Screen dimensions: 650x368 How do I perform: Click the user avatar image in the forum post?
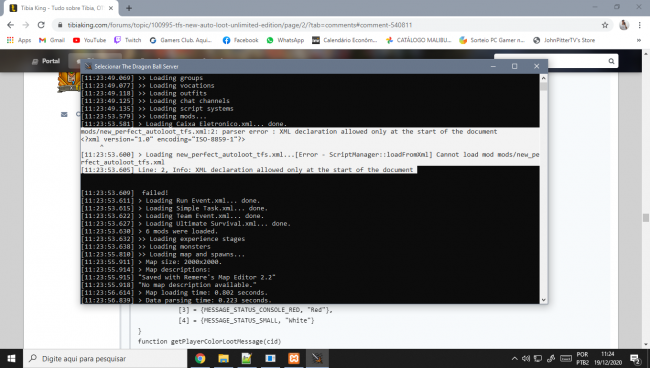pos(69,82)
